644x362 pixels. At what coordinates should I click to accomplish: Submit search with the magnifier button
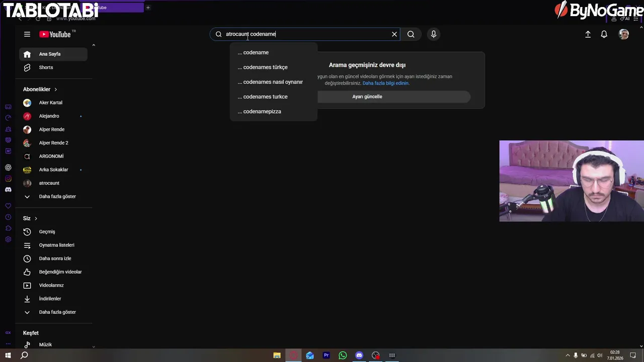coord(411,34)
